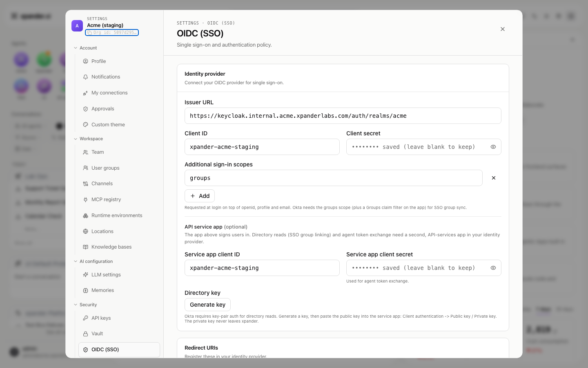The width and height of the screenshot is (588, 368).
Task: Open API keys using the key icon
Action: pyautogui.click(x=86, y=318)
